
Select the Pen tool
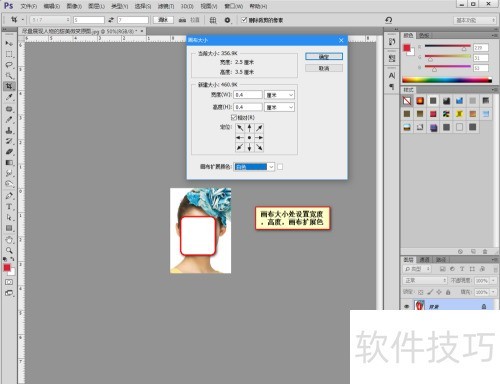9,196
